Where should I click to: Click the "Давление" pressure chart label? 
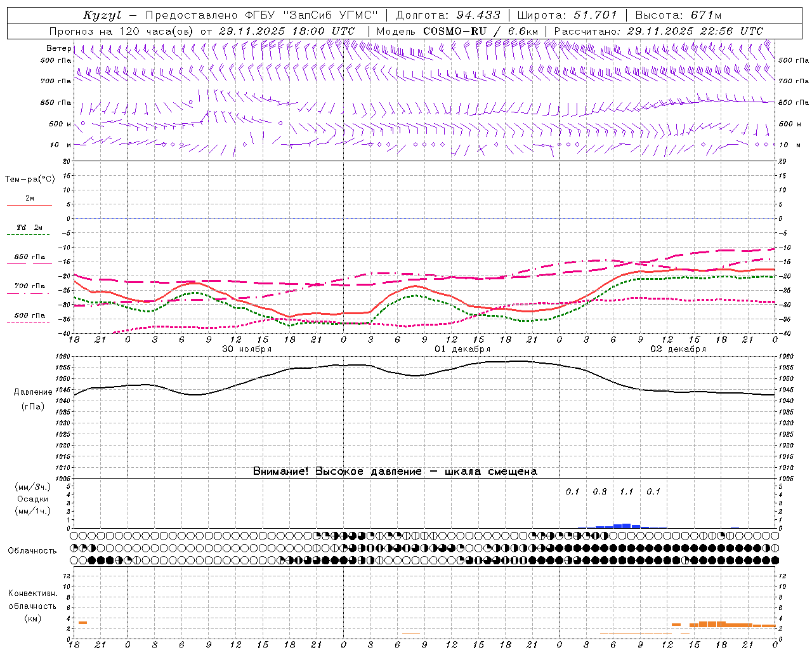point(33,392)
